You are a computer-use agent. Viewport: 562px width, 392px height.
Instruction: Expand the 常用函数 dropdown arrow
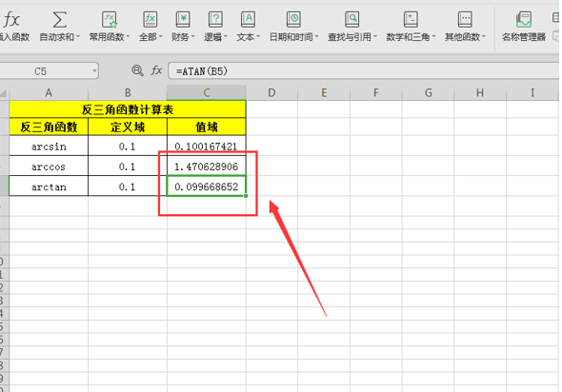click(128, 36)
